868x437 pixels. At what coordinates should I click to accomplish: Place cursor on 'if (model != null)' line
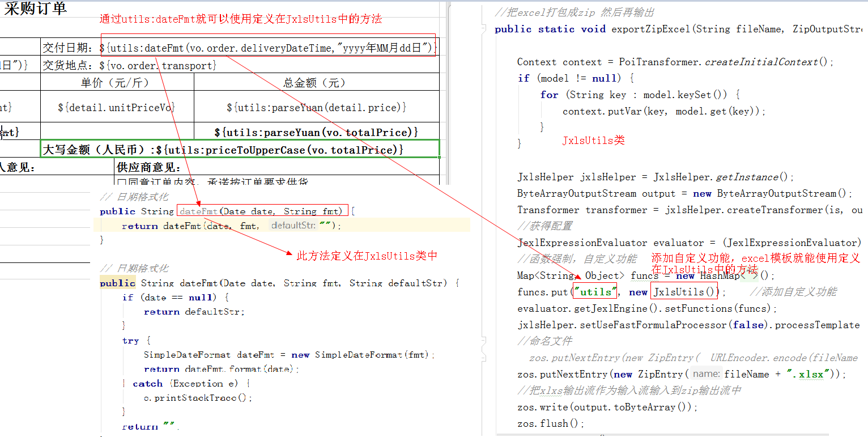576,78
